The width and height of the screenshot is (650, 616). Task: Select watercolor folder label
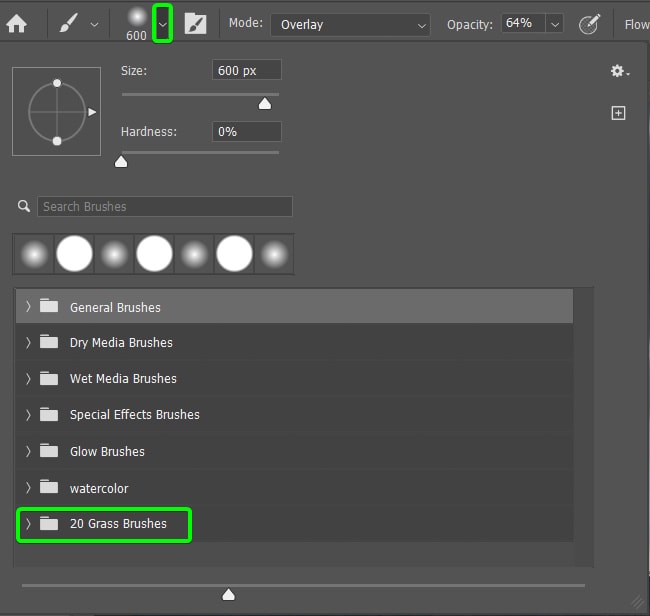[x=99, y=488]
